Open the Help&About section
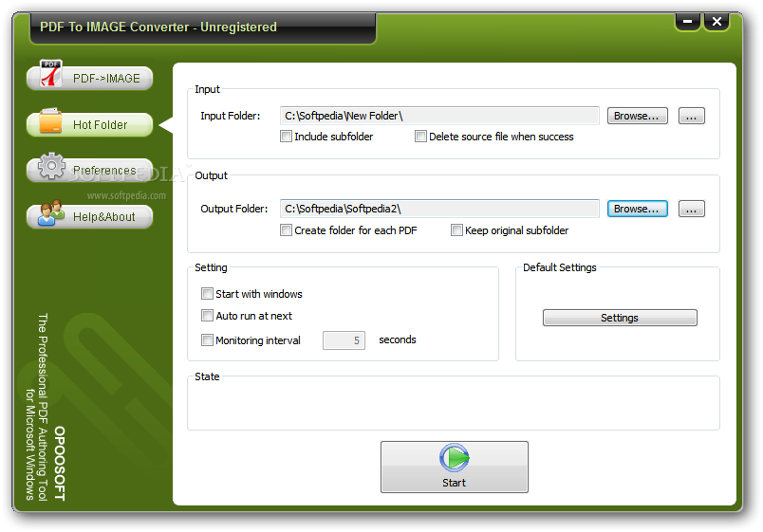 tap(90, 216)
